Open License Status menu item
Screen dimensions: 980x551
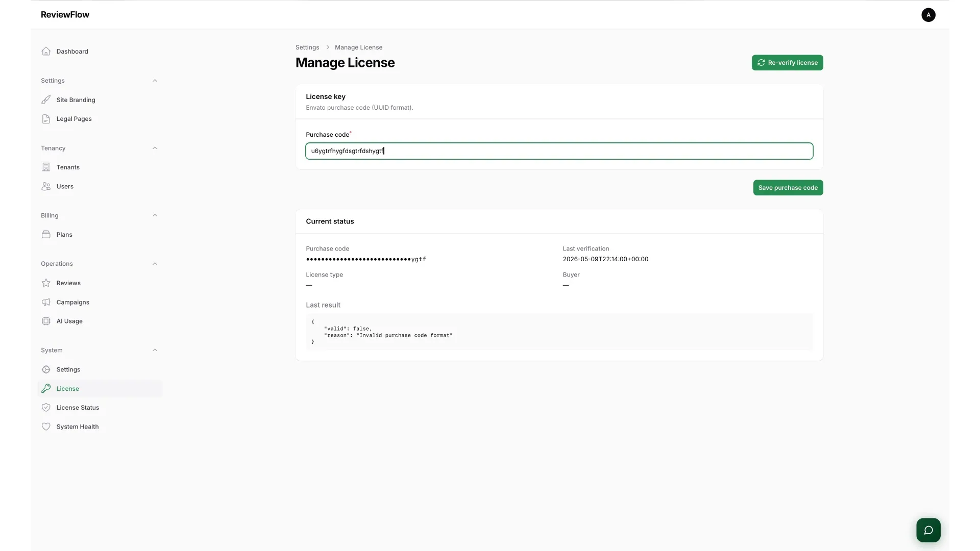[100, 408]
